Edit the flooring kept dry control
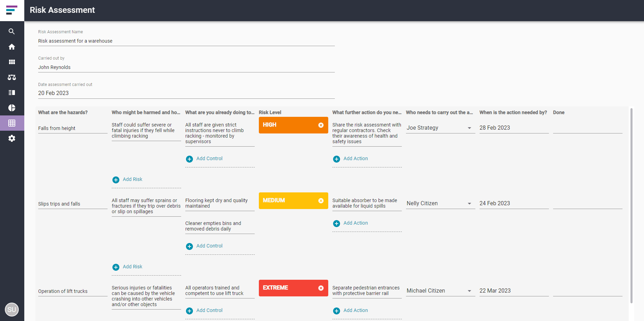Viewport: 644px width, 321px height. click(x=220, y=203)
